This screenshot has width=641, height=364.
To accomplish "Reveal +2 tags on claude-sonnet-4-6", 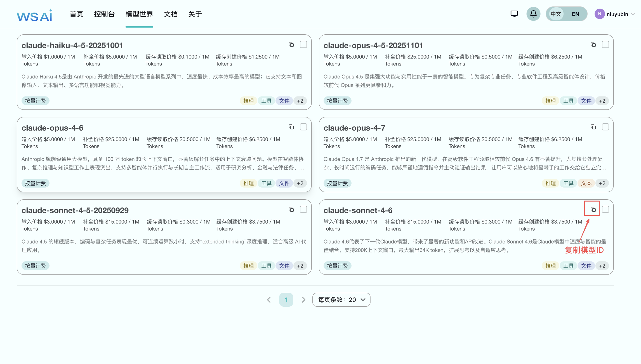I will click(602, 266).
